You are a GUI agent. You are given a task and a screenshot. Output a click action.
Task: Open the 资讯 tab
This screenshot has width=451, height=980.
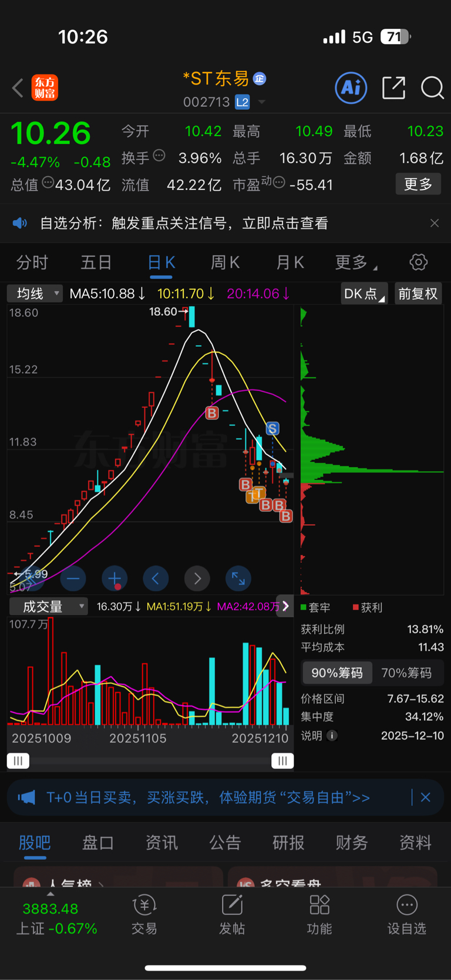point(161,843)
